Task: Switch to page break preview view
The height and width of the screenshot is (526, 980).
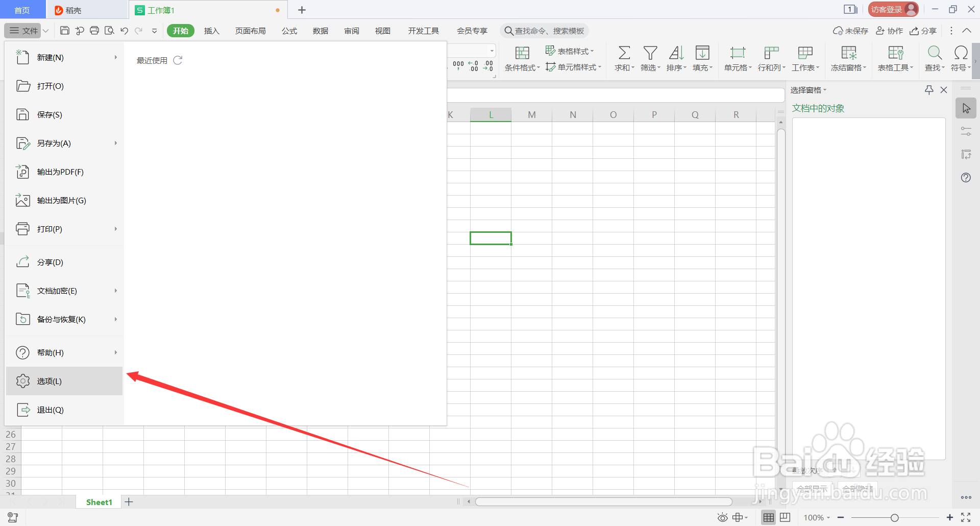Action: point(785,517)
